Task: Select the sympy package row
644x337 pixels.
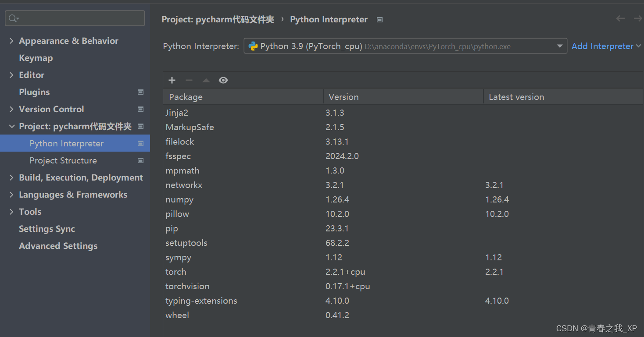Action: [x=403, y=257]
